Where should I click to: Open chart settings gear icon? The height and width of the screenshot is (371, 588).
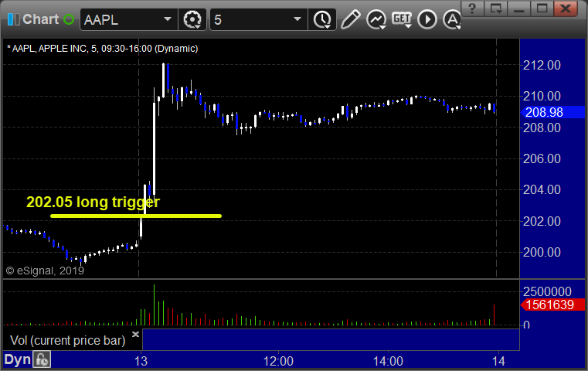coord(192,19)
